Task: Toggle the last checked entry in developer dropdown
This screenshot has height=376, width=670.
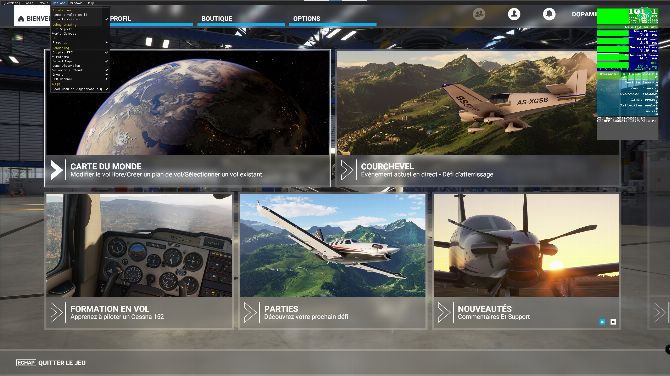Action: coord(80,89)
